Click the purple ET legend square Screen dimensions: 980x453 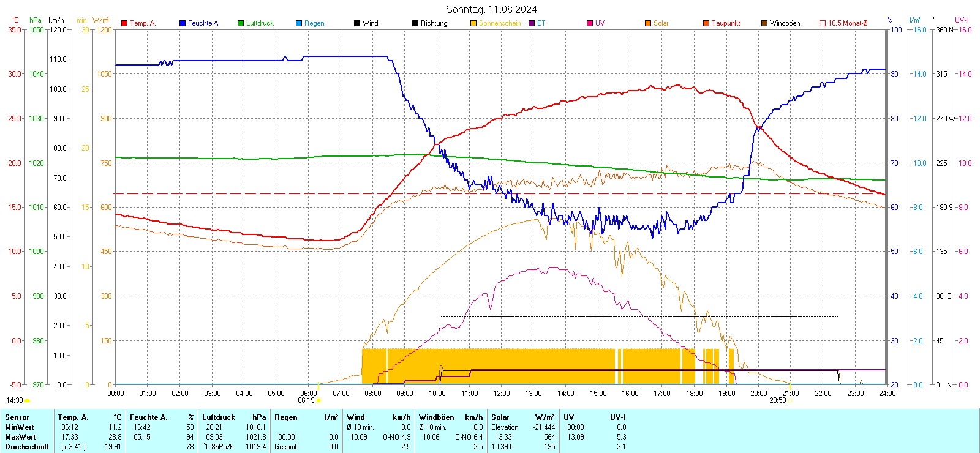point(532,23)
